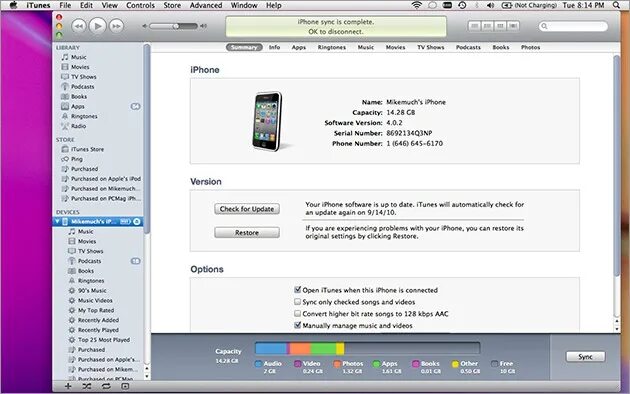Play the current track
The height and width of the screenshot is (394, 630).
pyautogui.click(x=97, y=26)
